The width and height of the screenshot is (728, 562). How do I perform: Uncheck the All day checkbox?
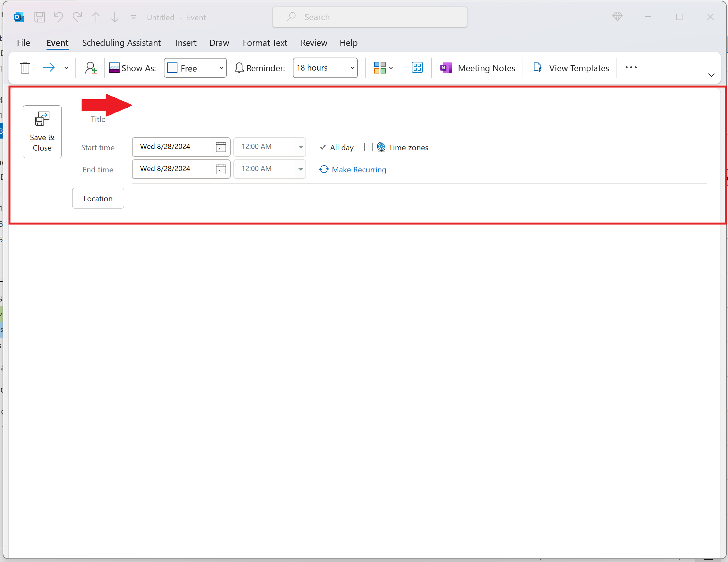pos(323,147)
